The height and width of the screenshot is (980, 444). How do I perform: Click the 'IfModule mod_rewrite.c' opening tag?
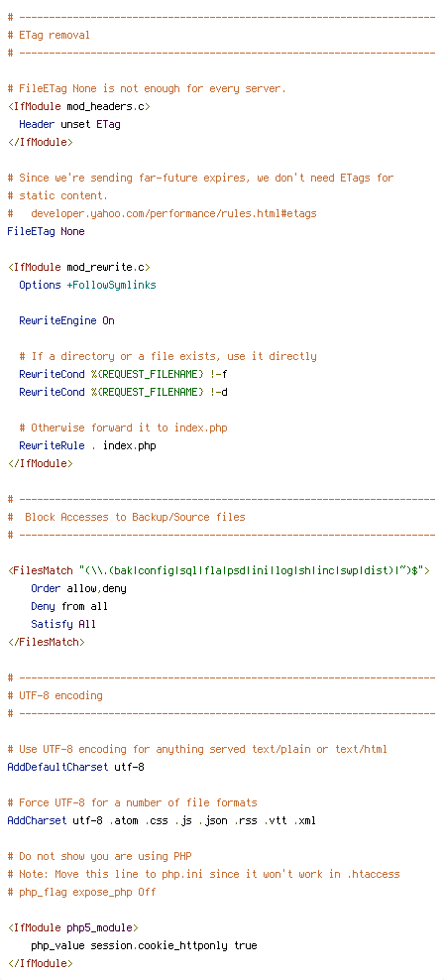click(78, 268)
